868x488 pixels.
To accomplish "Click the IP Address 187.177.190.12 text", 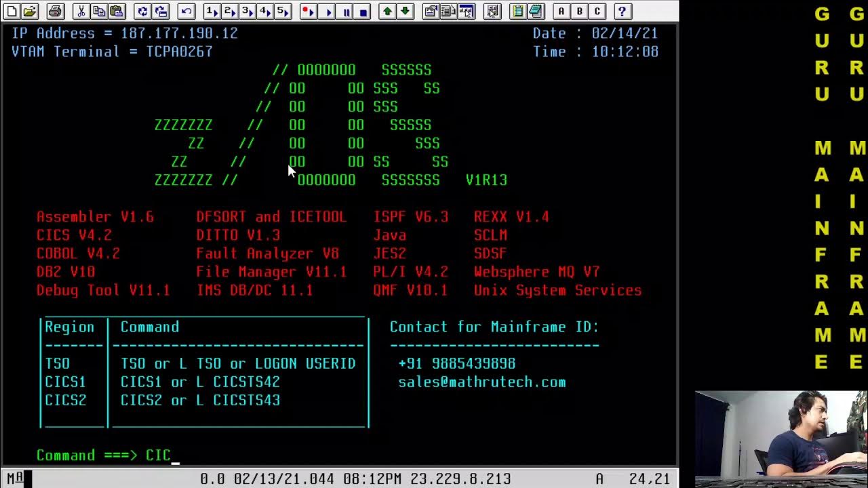I will [125, 33].
